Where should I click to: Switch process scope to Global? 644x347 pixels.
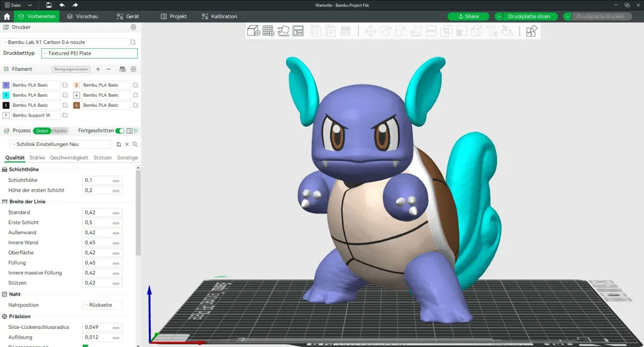click(x=42, y=131)
